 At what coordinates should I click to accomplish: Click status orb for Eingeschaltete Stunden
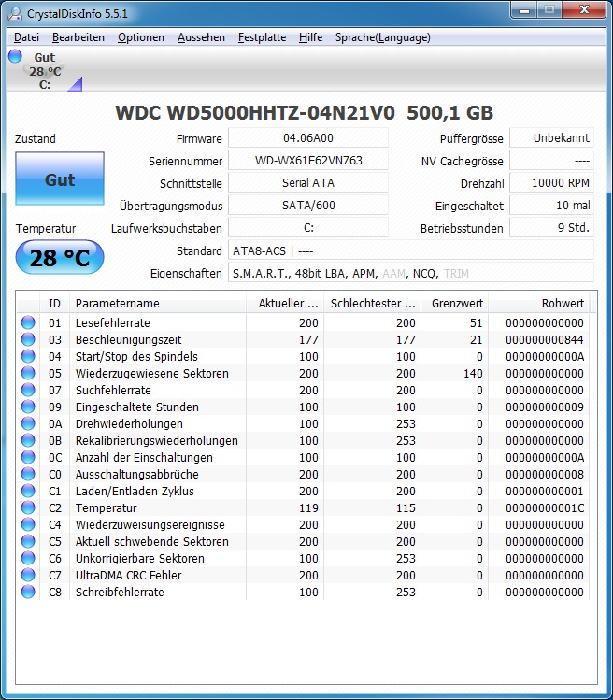tap(28, 407)
